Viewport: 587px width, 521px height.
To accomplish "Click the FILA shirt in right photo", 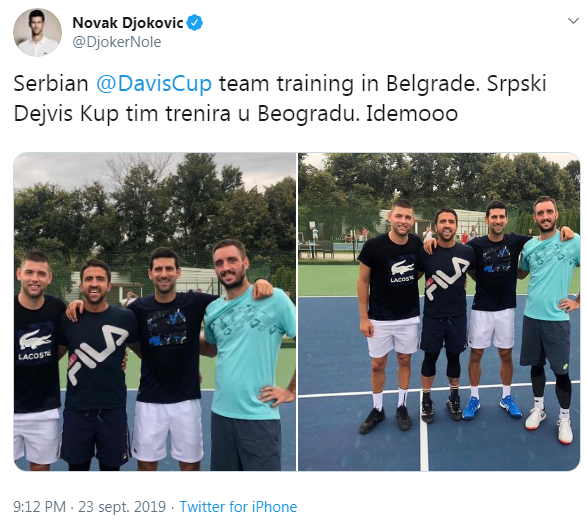I will pyautogui.click(x=445, y=279).
